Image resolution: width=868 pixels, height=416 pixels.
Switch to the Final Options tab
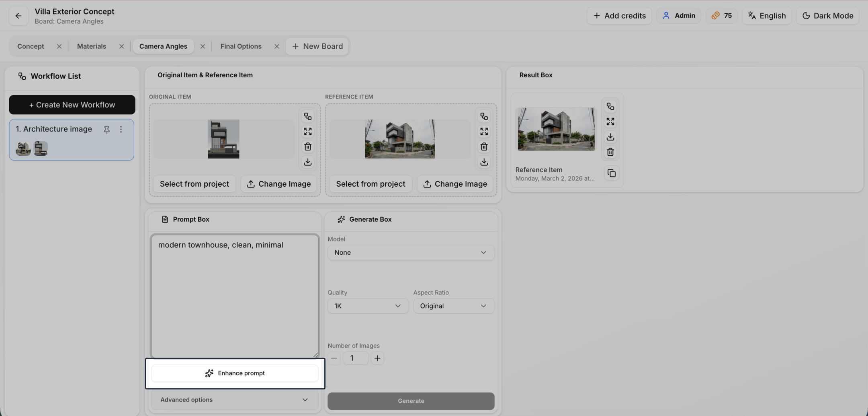241,46
